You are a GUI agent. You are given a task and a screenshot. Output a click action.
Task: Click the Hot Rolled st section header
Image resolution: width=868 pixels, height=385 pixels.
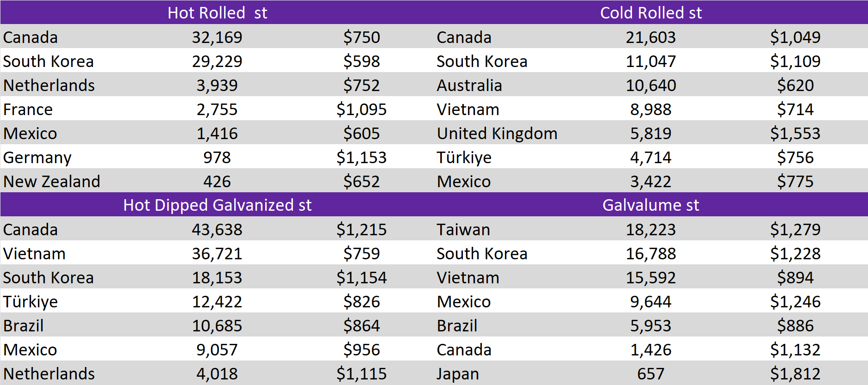[217, 12]
